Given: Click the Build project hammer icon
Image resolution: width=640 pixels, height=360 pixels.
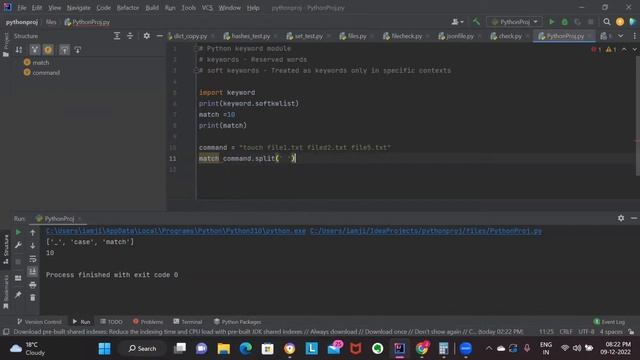Looking at the screenshot, I should point(476,22).
